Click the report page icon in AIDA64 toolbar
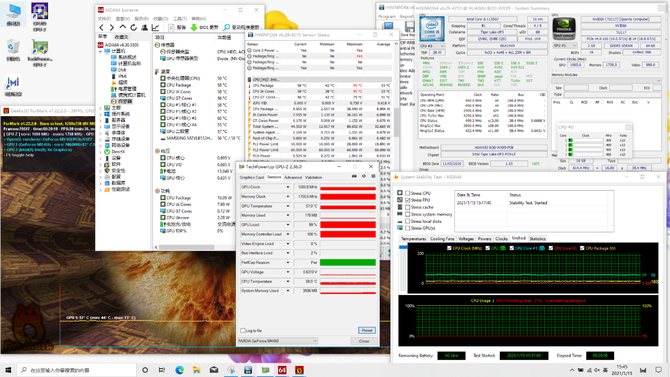This screenshot has height=377, width=670. pos(171,27)
